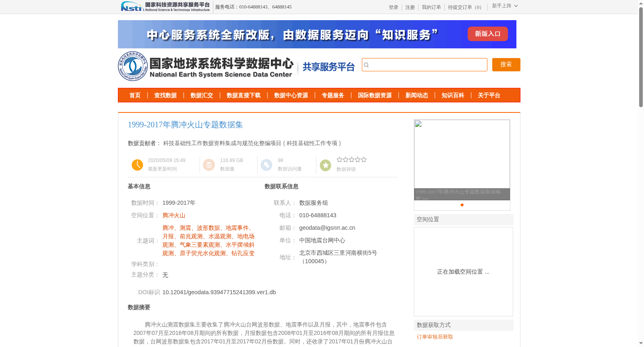Open 数据中心资源 menu item

pos(291,95)
